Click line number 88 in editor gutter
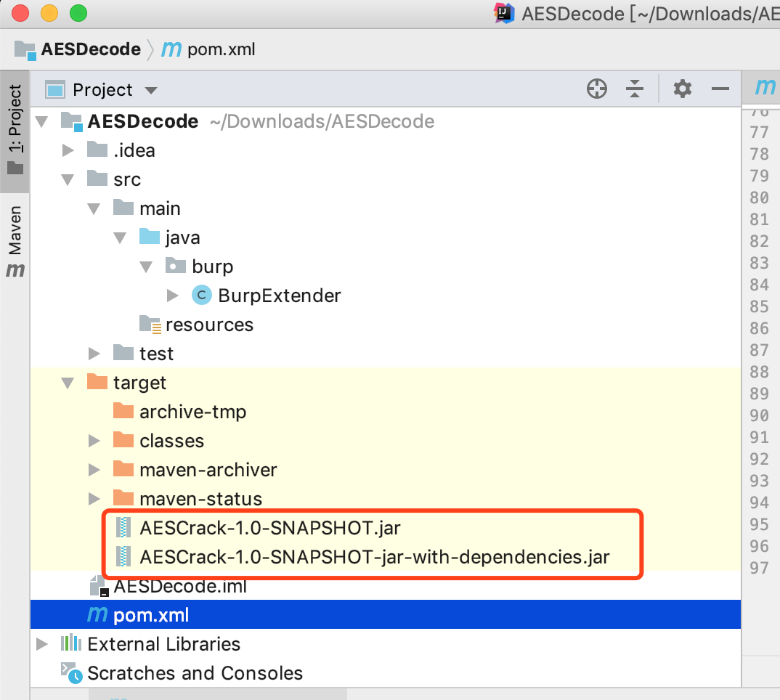Viewport: 780px width, 700px height. pyautogui.click(x=759, y=372)
